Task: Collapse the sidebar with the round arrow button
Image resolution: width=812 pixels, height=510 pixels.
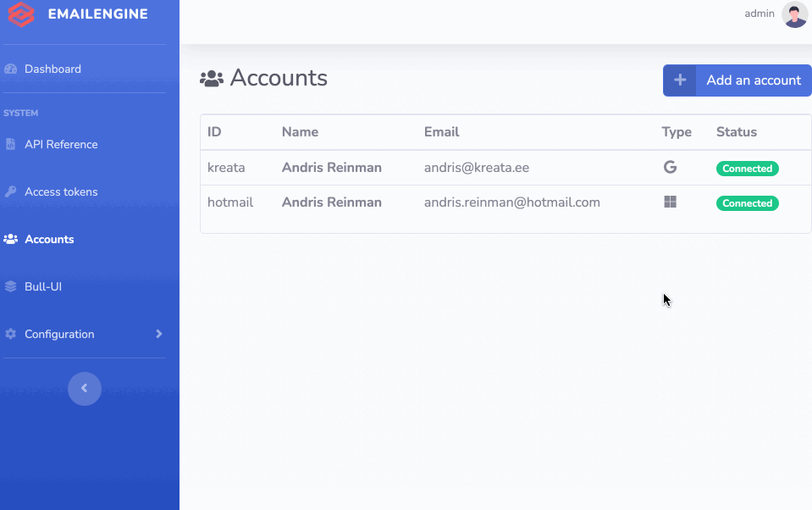Action: tap(85, 389)
